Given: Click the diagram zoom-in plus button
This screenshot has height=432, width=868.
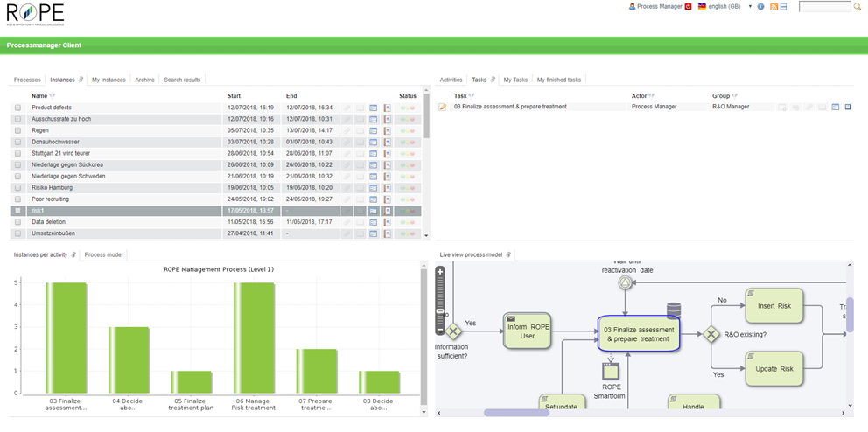Looking at the screenshot, I should pyautogui.click(x=440, y=272).
